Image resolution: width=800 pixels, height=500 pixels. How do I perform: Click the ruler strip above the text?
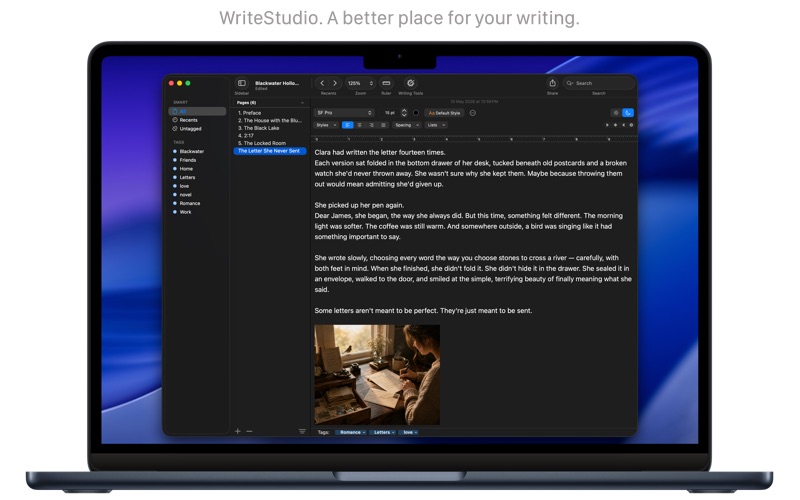click(x=473, y=139)
